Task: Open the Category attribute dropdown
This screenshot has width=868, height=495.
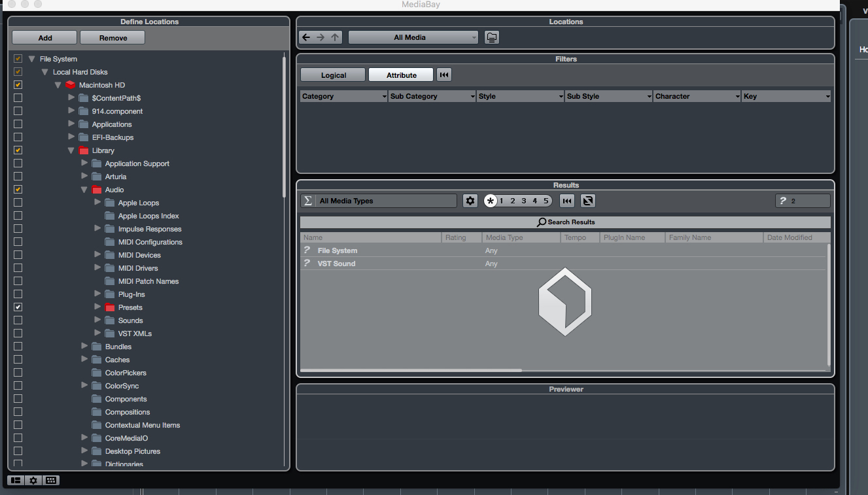Action: [x=344, y=96]
